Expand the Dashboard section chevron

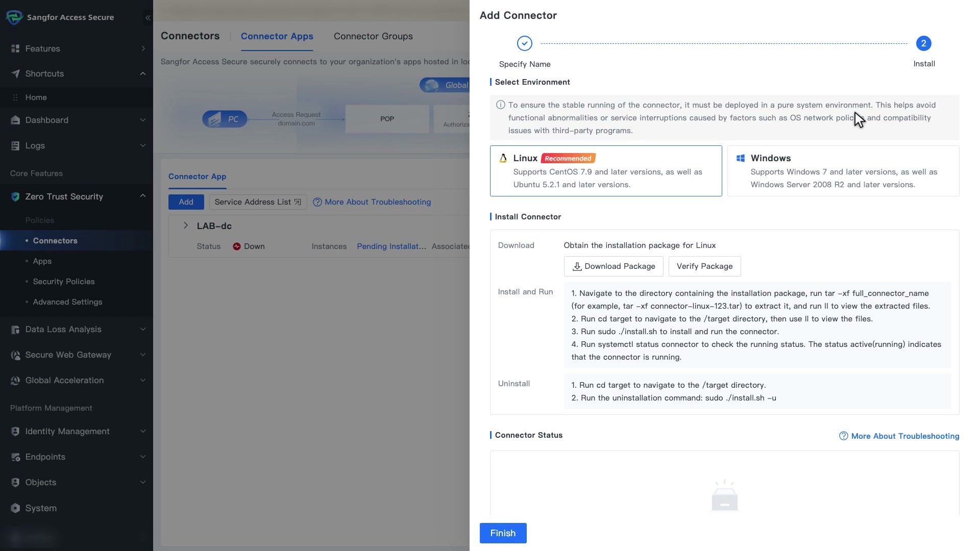click(x=143, y=120)
